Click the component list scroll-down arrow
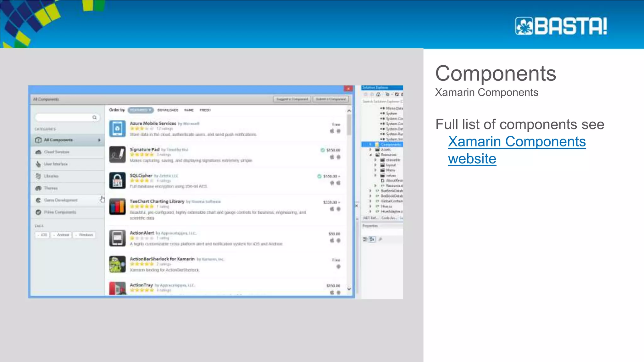This screenshot has width=644, height=362. tap(349, 289)
